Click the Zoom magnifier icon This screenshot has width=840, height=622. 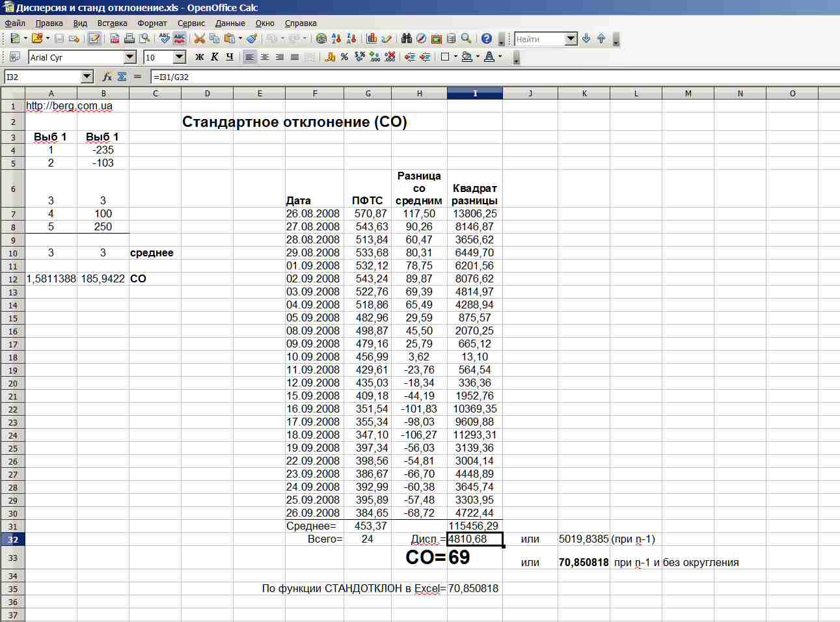(x=467, y=39)
